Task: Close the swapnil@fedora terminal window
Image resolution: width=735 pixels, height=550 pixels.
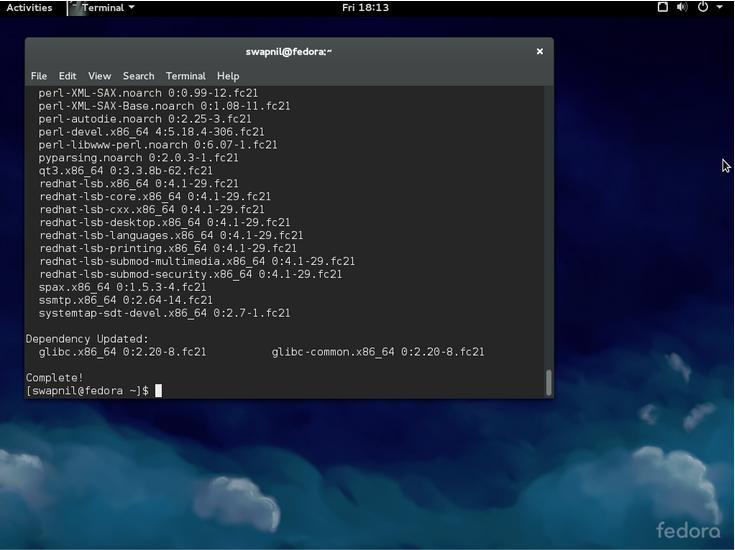Action: pyautogui.click(x=539, y=51)
